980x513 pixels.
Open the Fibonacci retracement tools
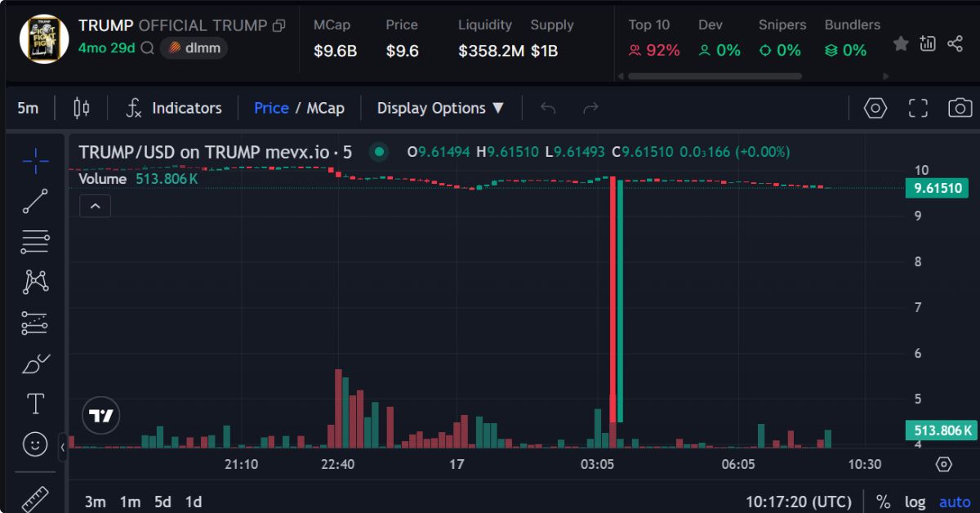35,242
